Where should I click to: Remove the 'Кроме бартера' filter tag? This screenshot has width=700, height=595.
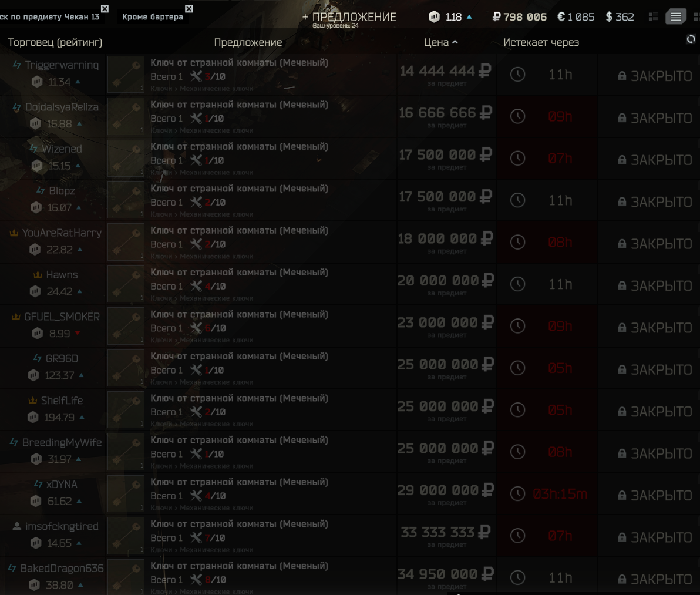(x=189, y=8)
